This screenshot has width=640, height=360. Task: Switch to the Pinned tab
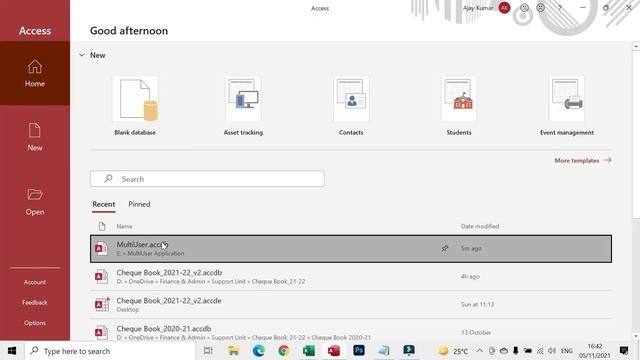tap(139, 204)
